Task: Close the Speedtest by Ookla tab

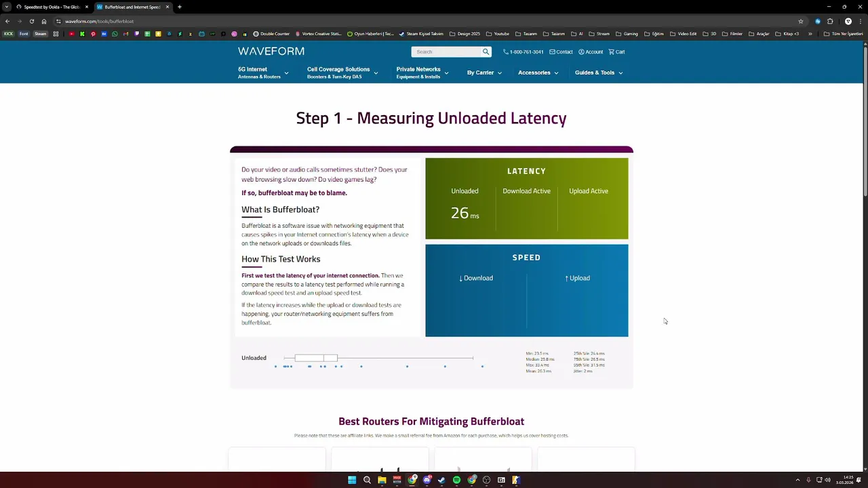Action: (x=86, y=7)
